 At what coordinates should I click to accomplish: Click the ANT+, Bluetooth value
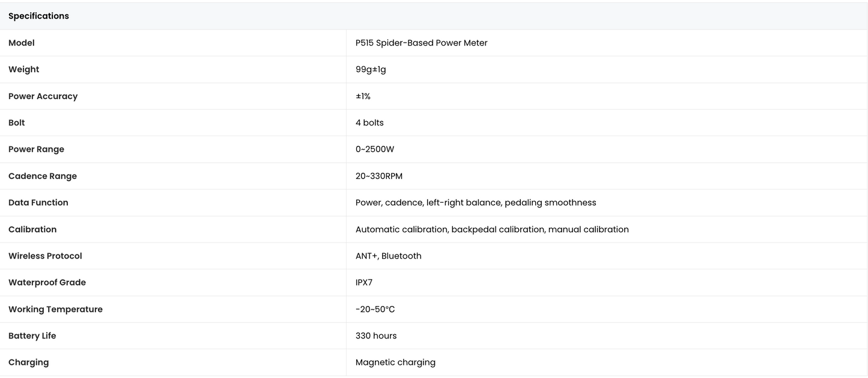click(x=389, y=256)
